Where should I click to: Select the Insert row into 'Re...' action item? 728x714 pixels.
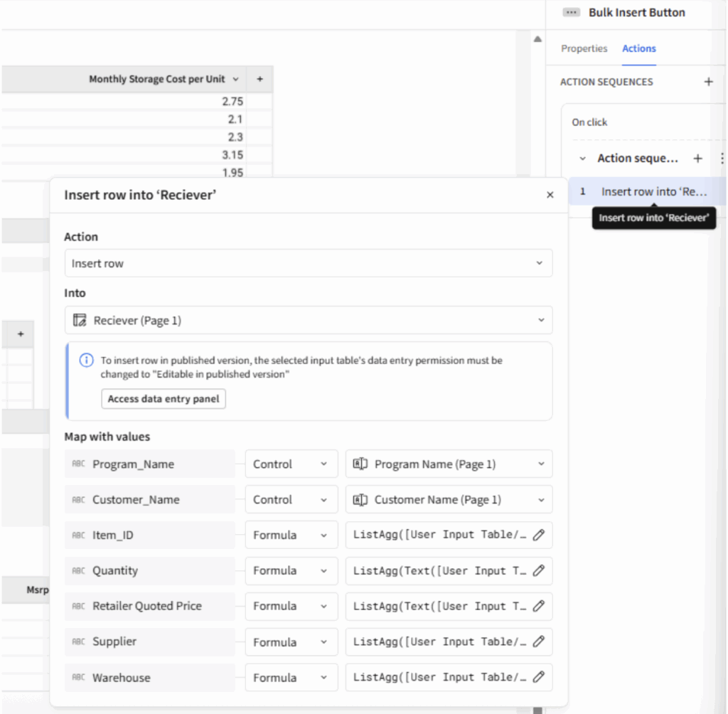[653, 191]
